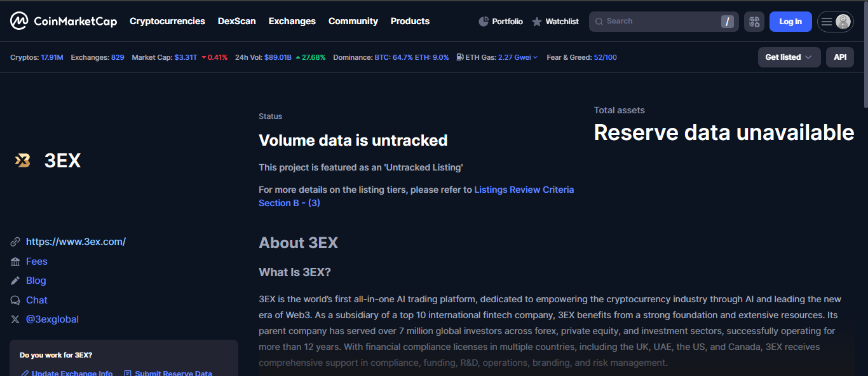Open the Watchlist star icon
Screen dimensions: 868x376
pyautogui.click(x=537, y=22)
